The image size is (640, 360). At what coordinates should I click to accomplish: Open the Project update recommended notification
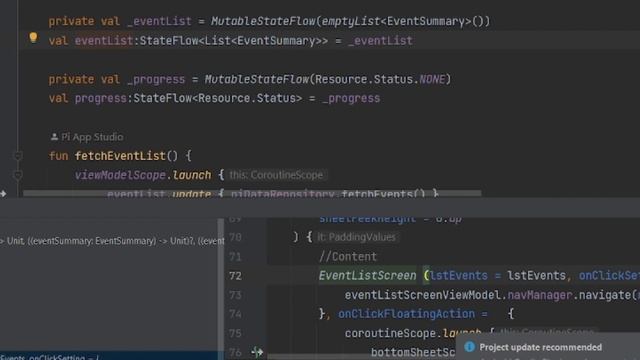540,347
